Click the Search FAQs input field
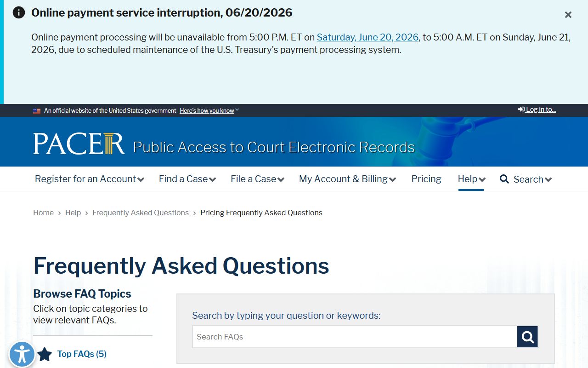The width and height of the screenshot is (588, 368). click(355, 337)
